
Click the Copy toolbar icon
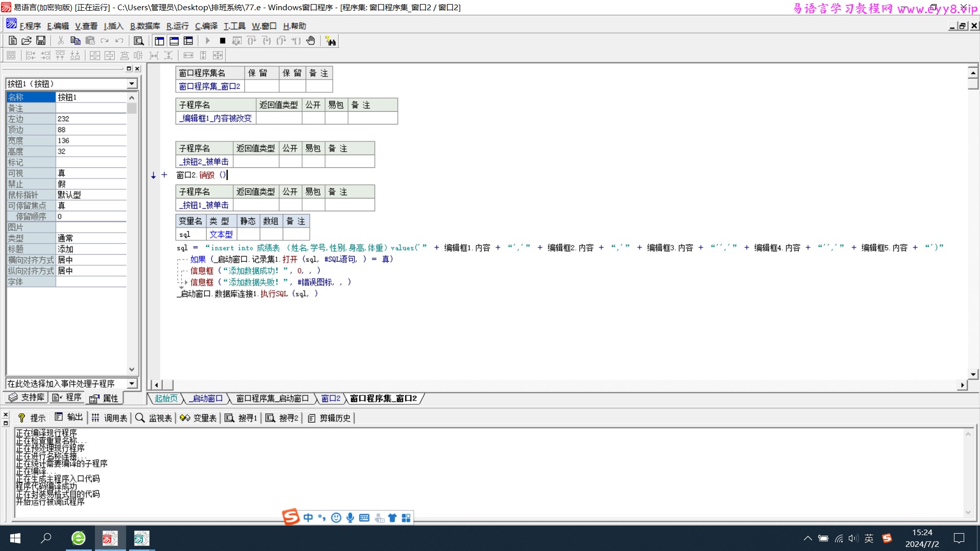pyautogui.click(x=76, y=41)
